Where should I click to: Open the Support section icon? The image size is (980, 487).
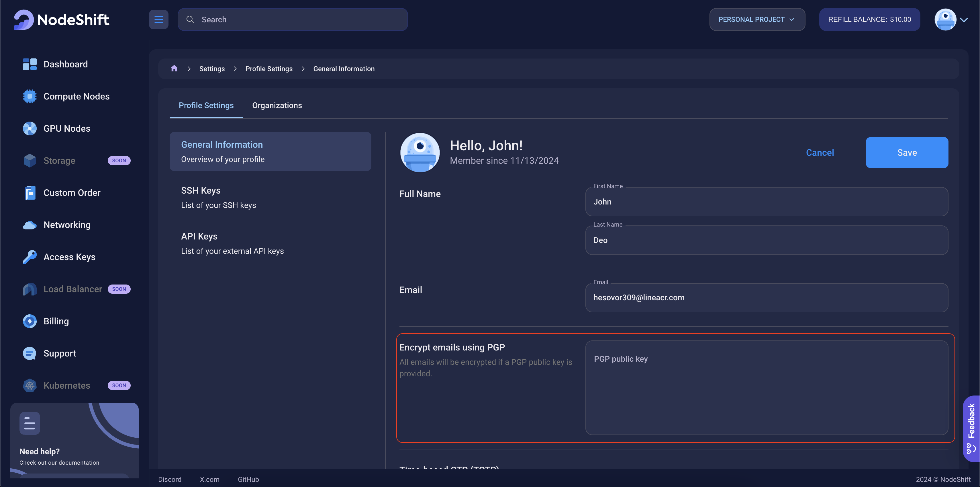click(30, 353)
